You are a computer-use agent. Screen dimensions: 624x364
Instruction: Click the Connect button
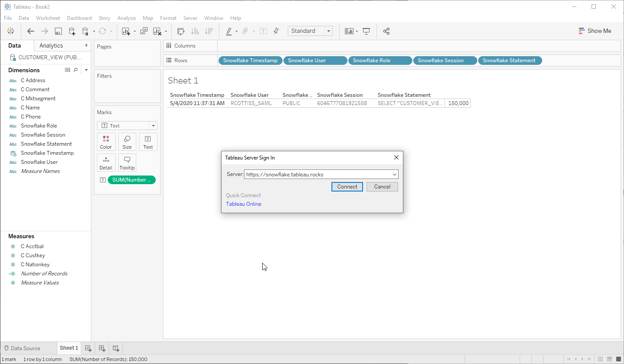(x=347, y=187)
